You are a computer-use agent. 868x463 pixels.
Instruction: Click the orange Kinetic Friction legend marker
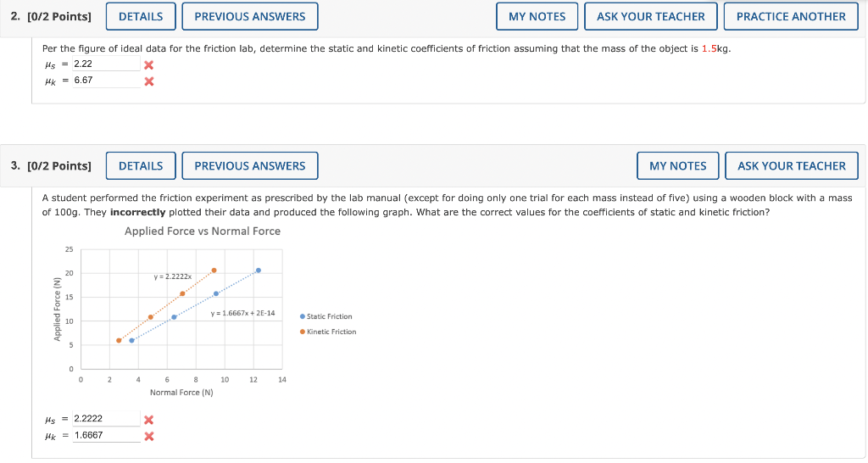click(x=303, y=332)
